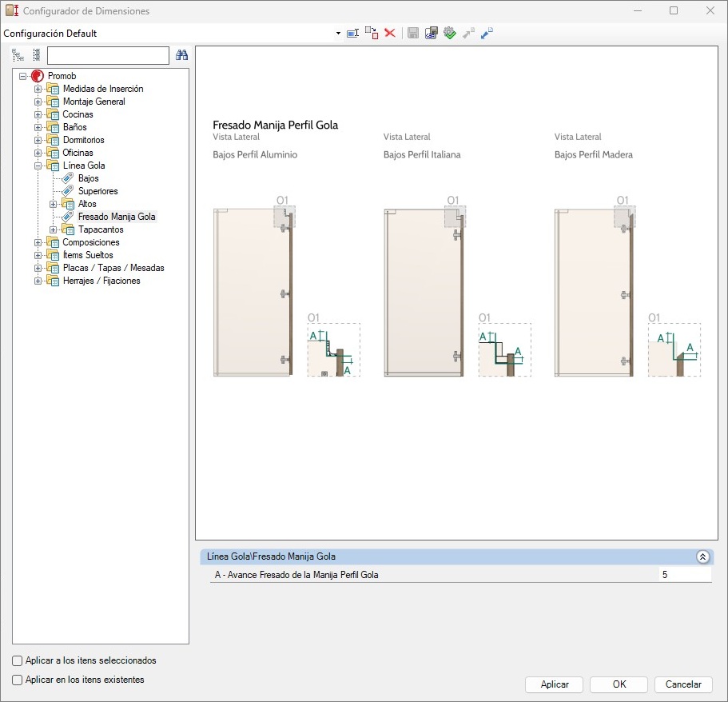Click the gear with green checkmark icon
The height and width of the screenshot is (702, 728).
click(x=450, y=33)
